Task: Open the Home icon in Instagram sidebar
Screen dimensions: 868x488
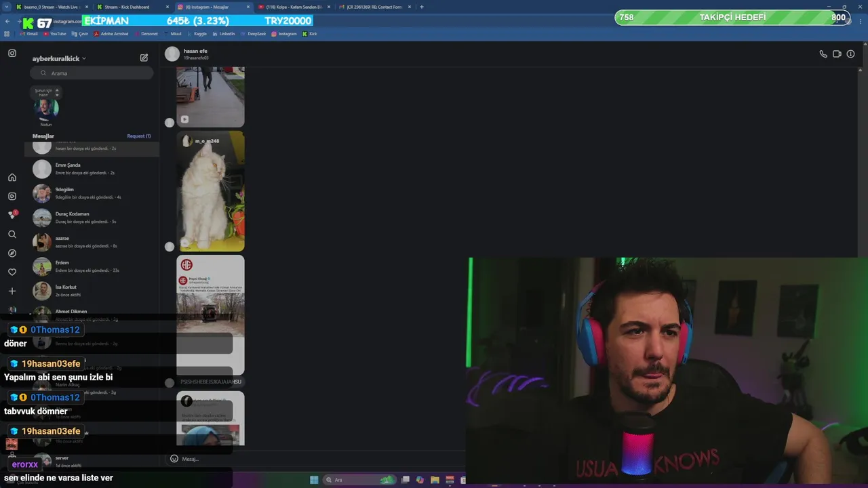Action: 12,178
